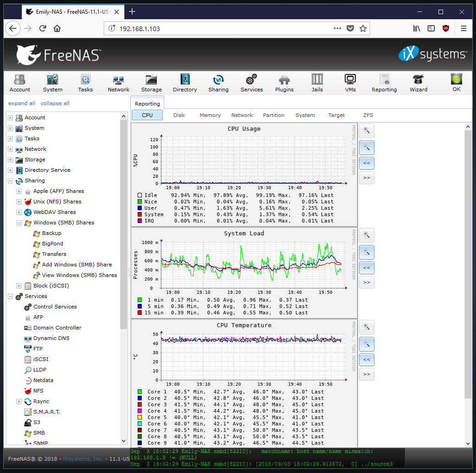The width and height of the screenshot is (476, 473).
Task: Zoom in on the CPU Usage graph
Action: point(366,131)
